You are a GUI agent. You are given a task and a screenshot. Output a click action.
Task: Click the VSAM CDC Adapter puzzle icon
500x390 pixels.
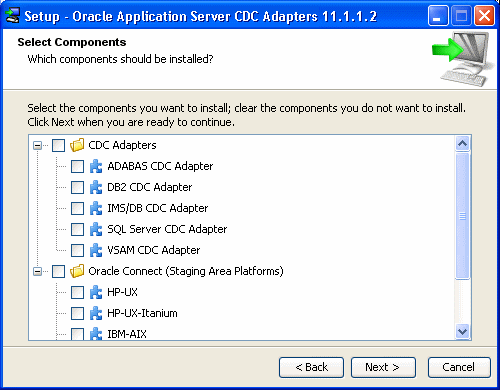pos(96,250)
